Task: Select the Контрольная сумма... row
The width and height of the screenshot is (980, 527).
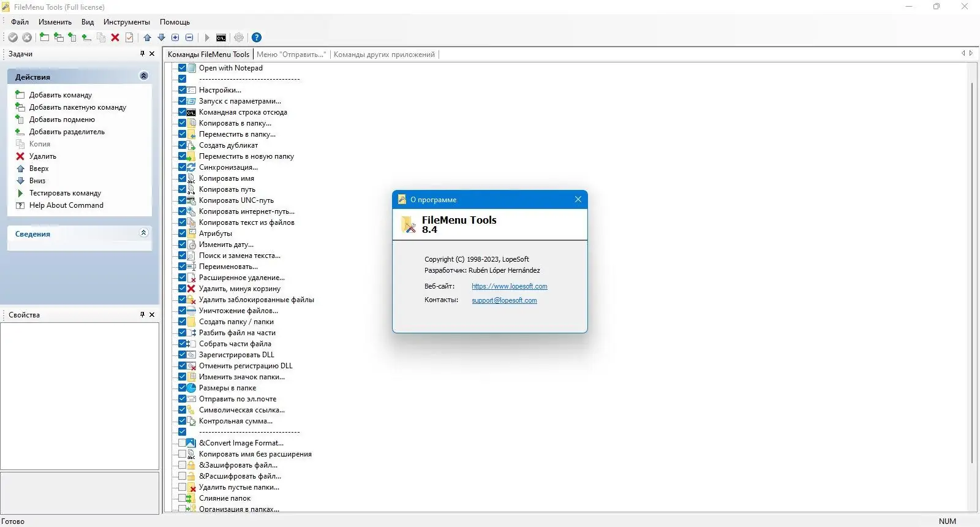Action: pos(236,421)
